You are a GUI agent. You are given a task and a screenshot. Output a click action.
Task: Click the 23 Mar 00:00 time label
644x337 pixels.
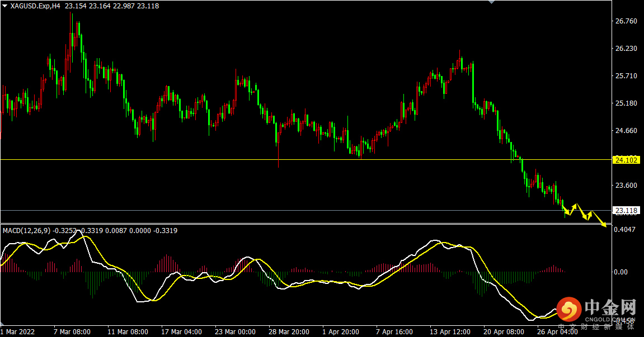[x=236, y=331]
